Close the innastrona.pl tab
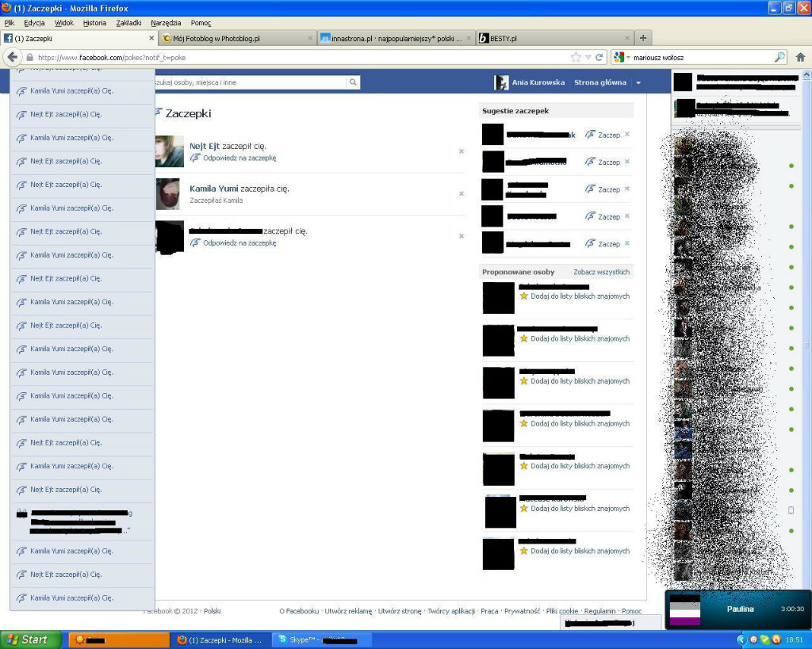 tap(469, 38)
